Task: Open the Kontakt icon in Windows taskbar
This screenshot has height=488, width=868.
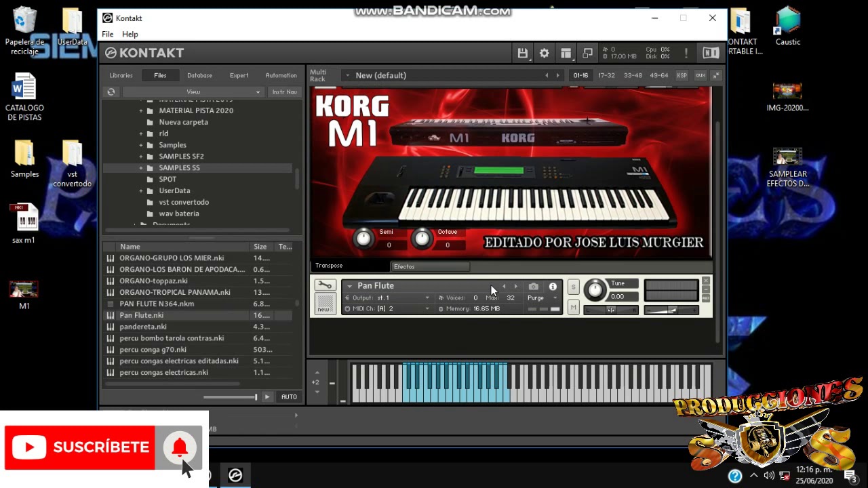Action: tap(235, 475)
